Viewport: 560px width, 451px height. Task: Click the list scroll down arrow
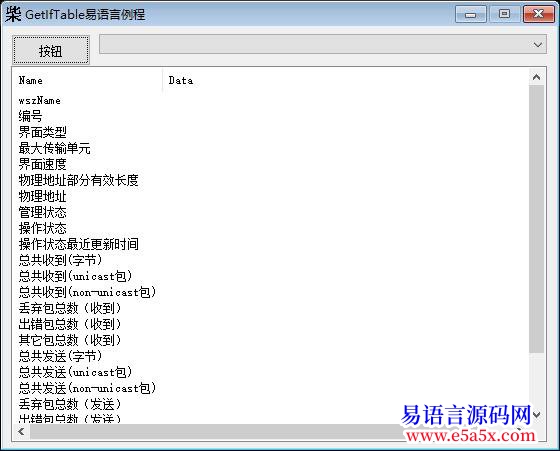tap(536, 415)
